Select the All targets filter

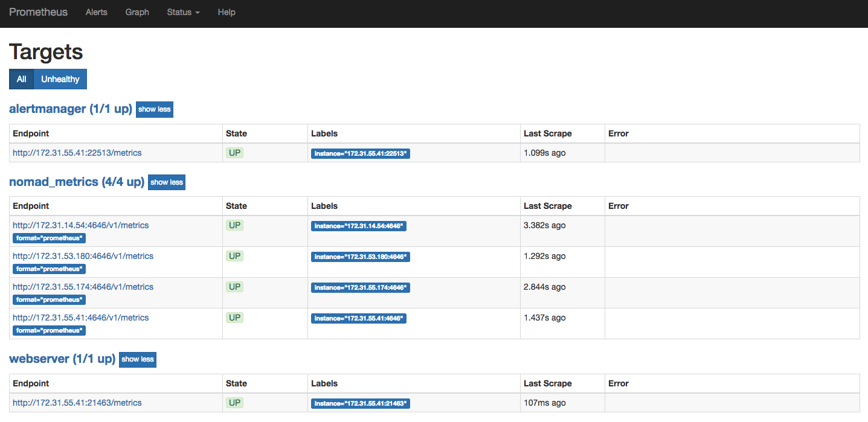[x=21, y=79]
